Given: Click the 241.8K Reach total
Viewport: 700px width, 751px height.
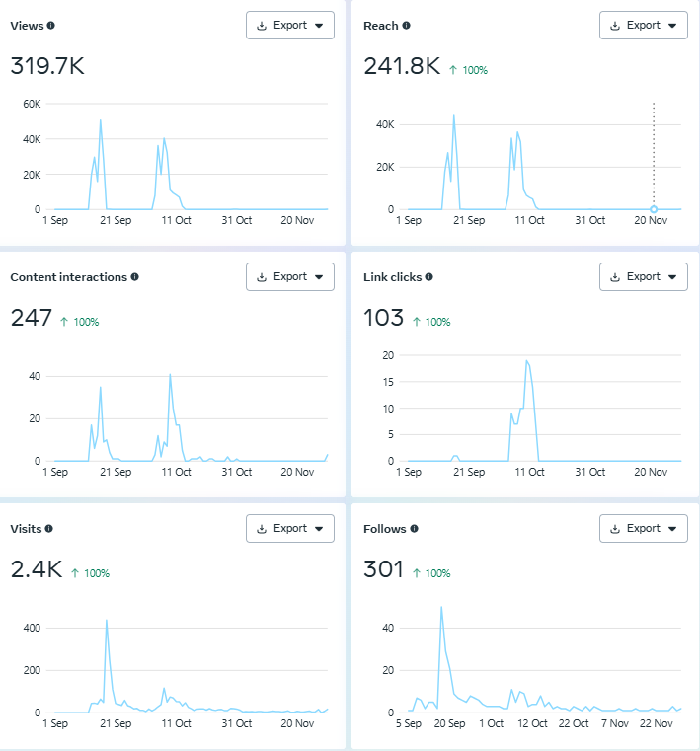Looking at the screenshot, I should pyautogui.click(x=401, y=67).
